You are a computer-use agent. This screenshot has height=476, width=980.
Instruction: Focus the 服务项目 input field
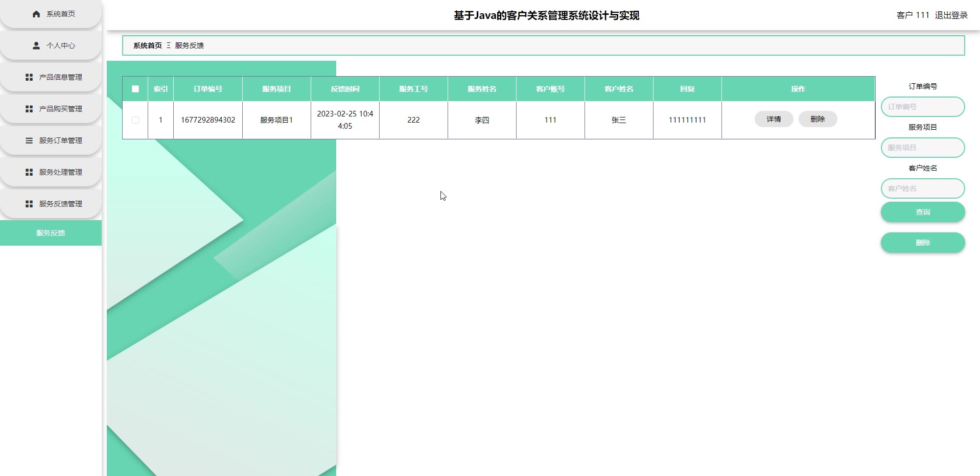click(x=923, y=148)
